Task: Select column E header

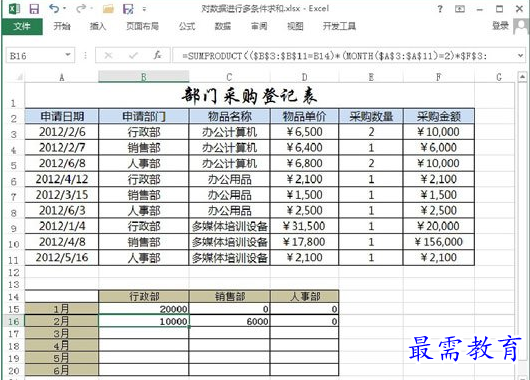Action: coord(371,77)
